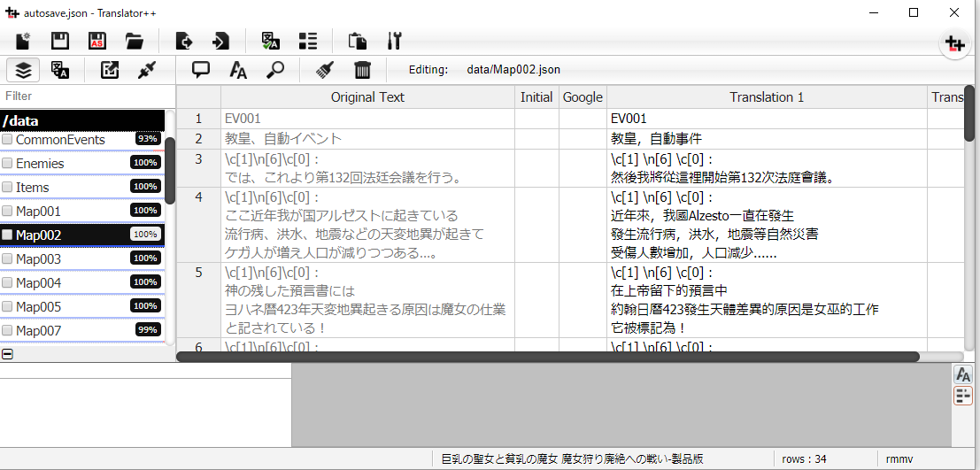
Task: Click the 'data/Map002.json' editing path
Action: pos(513,69)
